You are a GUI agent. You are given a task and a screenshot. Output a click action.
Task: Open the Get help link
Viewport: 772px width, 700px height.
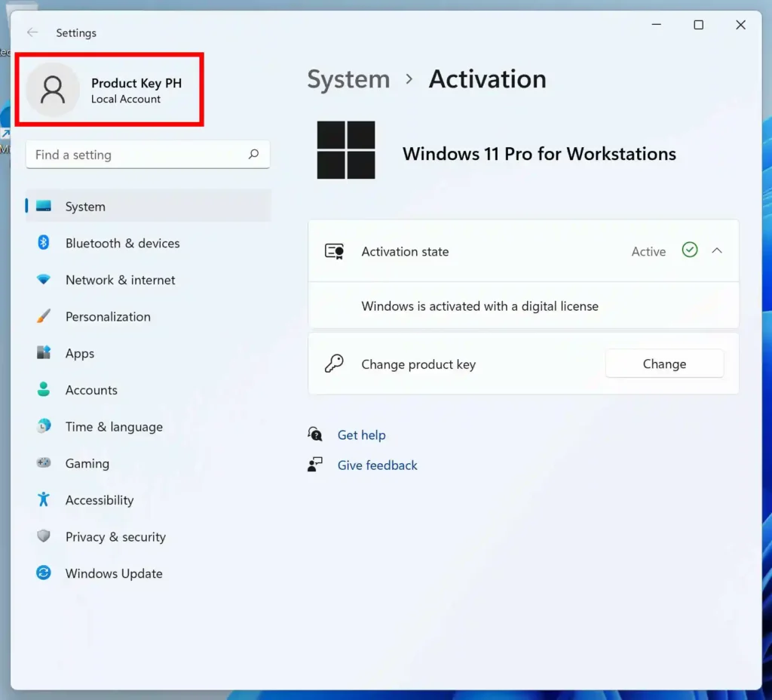(x=361, y=435)
